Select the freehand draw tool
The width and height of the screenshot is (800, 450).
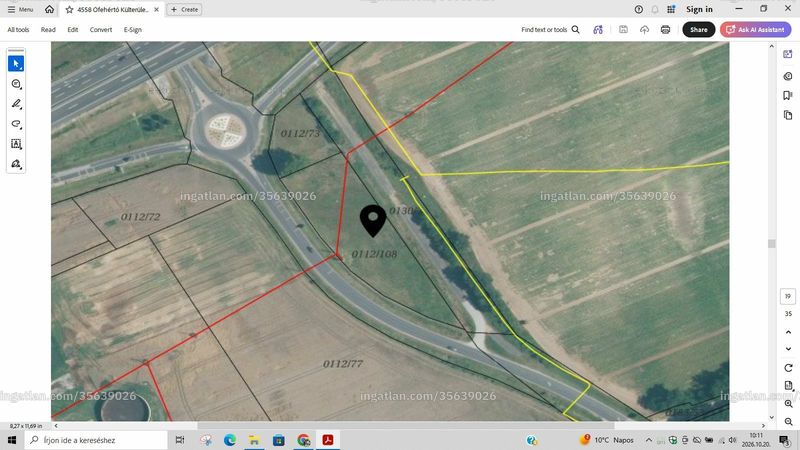pos(16,124)
